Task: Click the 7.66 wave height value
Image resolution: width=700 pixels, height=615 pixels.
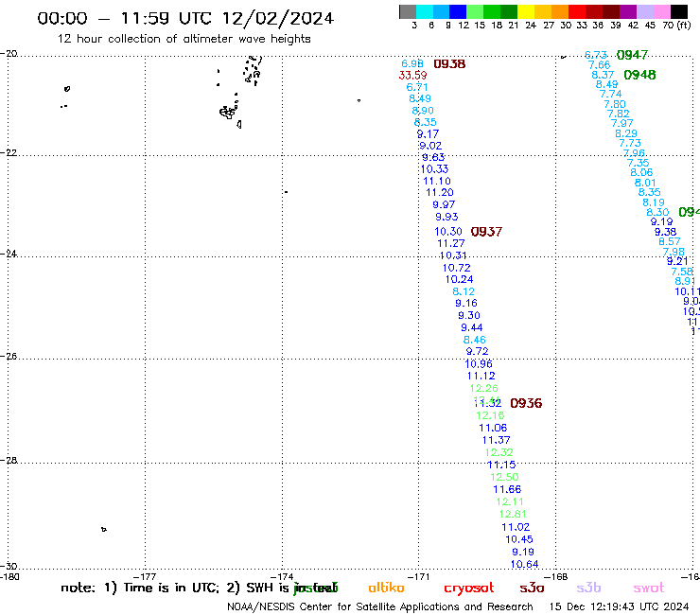Action: coord(599,65)
